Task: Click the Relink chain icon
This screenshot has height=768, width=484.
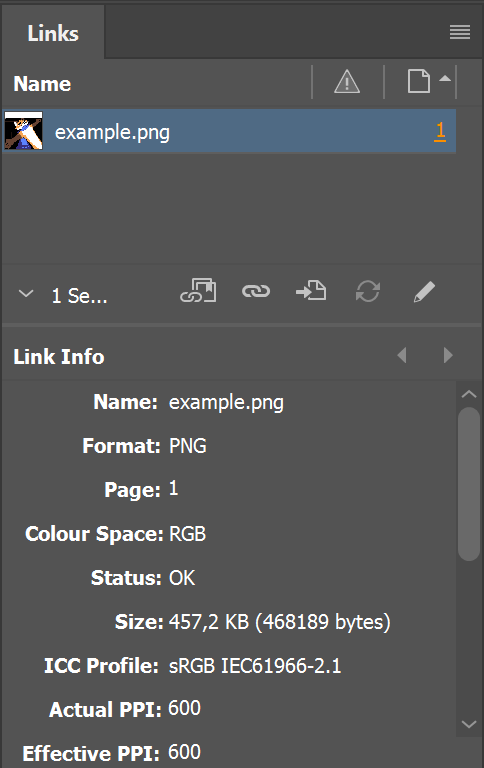Action: tap(256, 291)
